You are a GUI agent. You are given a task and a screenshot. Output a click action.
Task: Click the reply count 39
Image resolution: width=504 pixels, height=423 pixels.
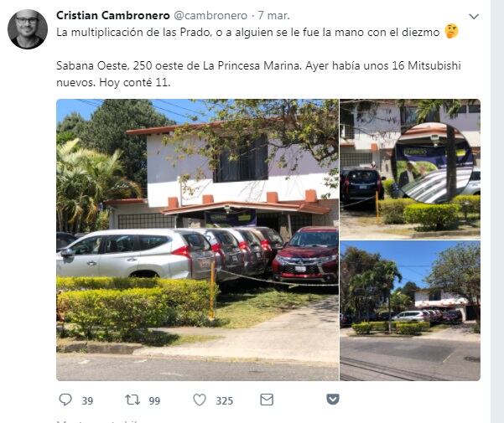87,401
